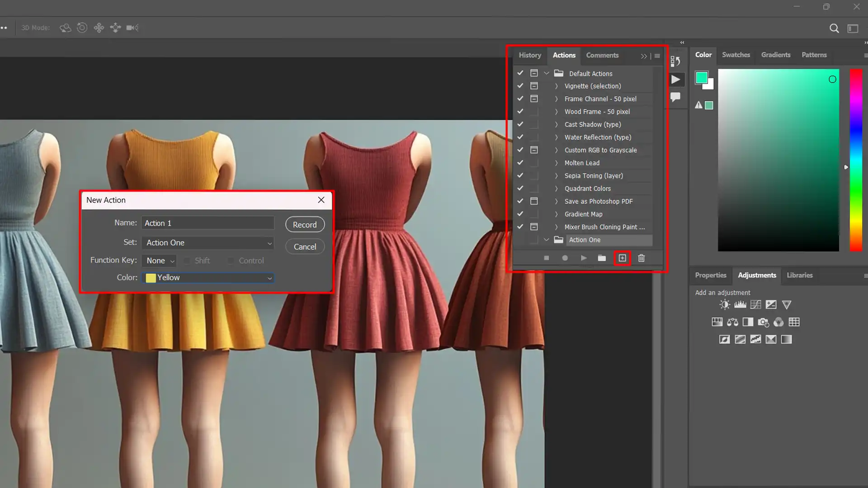Switch to the Patterns tab
The width and height of the screenshot is (868, 488).
(x=814, y=55)
